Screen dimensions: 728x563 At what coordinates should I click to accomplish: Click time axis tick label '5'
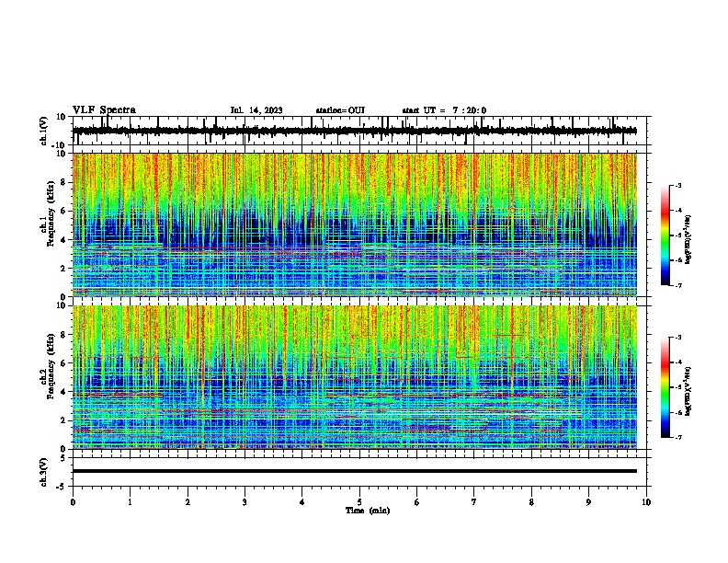[359, 502]
